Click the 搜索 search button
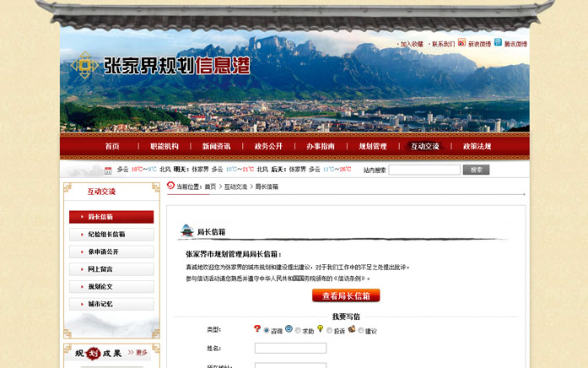Screen dimensions: 588x368 477,170
